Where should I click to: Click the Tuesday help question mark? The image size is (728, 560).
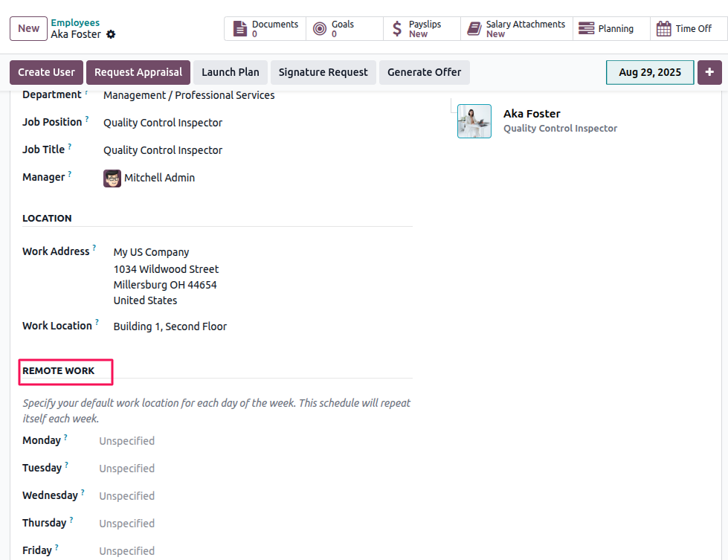point(66,465)
